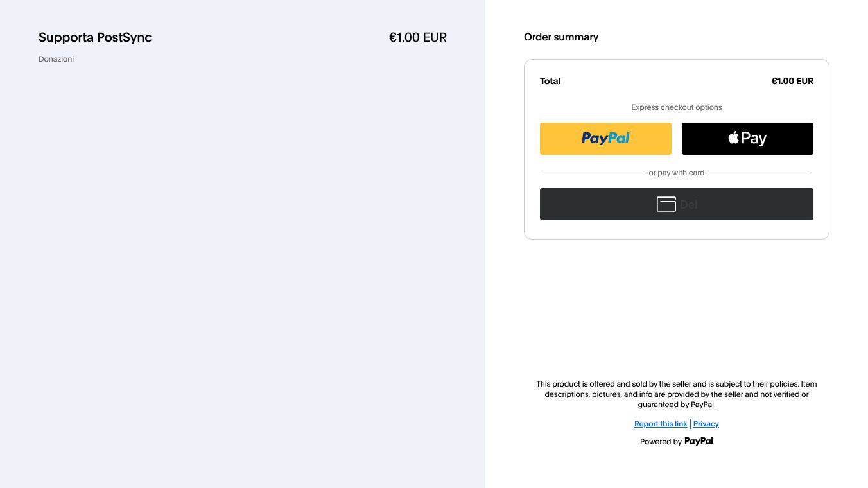
Task: Click the Order summary heading
Action: [560, 37]
